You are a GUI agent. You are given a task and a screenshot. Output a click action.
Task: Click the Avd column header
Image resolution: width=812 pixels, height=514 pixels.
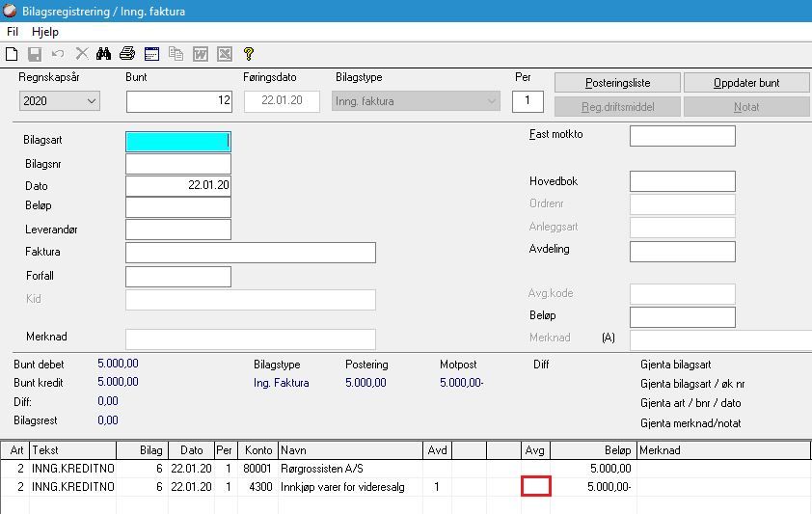[x=438, y=450]
